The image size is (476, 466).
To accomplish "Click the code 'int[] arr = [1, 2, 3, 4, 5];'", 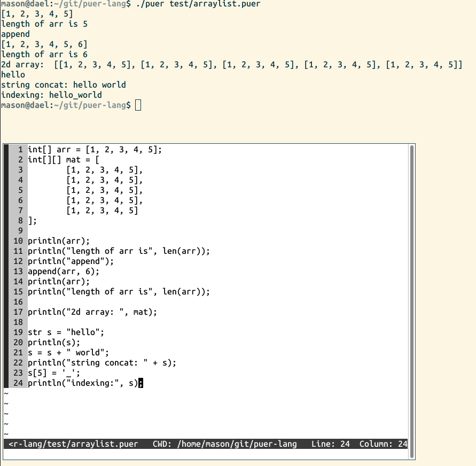I will [x=95, y=150].
